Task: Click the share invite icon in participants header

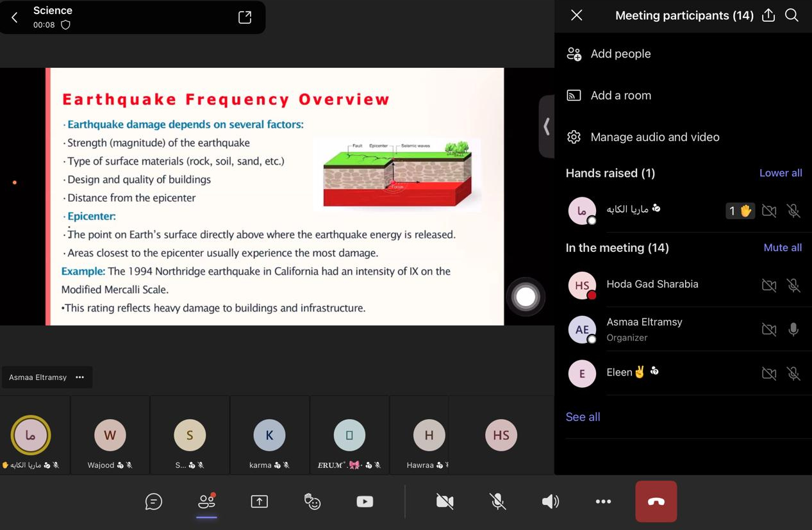Action: click(768, 15)
